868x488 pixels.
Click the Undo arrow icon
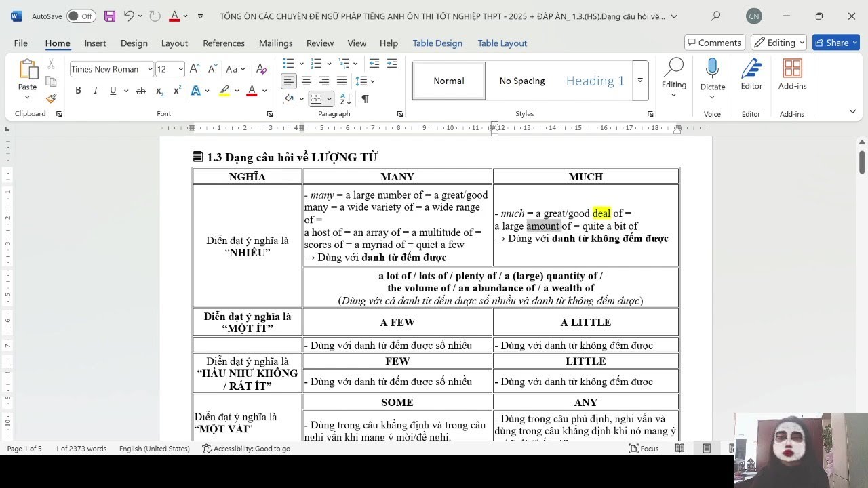tap(129, 16)
